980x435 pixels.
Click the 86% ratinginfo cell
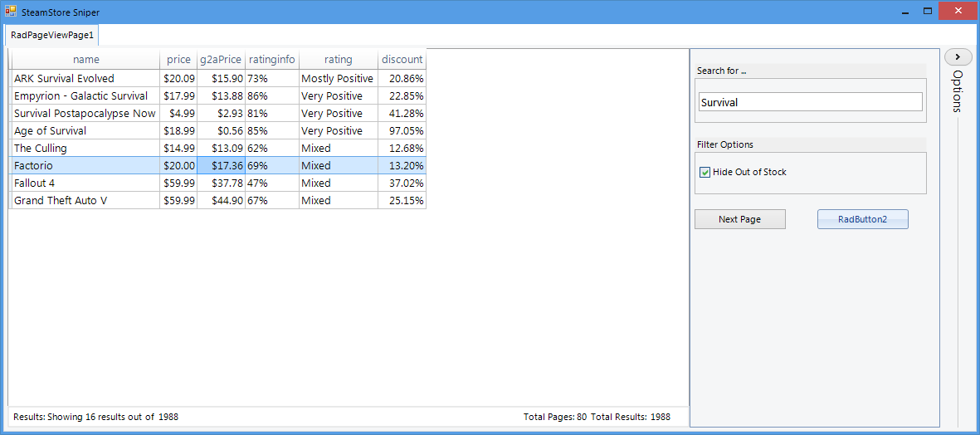272,95
